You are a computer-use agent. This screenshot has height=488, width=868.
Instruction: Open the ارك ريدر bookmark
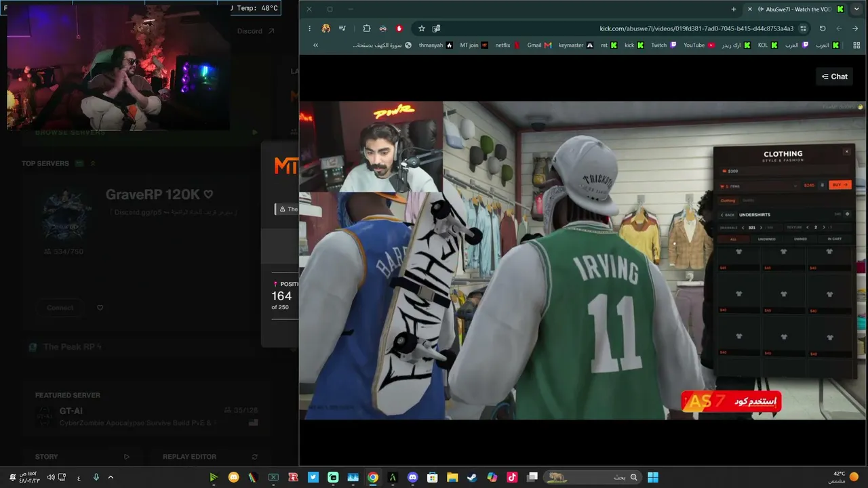pyautogui.click(x=736, y=45)
